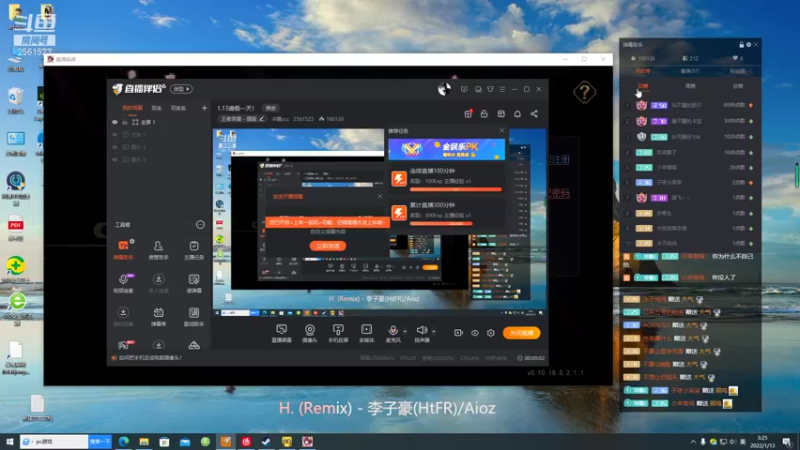Toggle visibility of the 文本 1 source
The image size is (800, 450).
(x=115, y=135)
